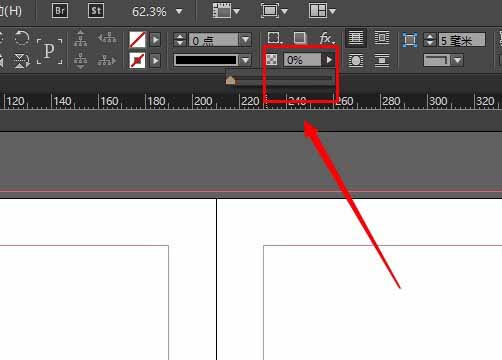Open the Arrange Documents menu icon
502x360 pixels.
coord(322,11)
